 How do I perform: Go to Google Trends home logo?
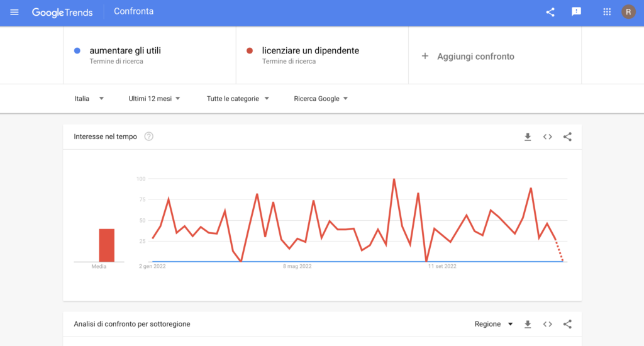pyautogui.click(x=62, y=12)
